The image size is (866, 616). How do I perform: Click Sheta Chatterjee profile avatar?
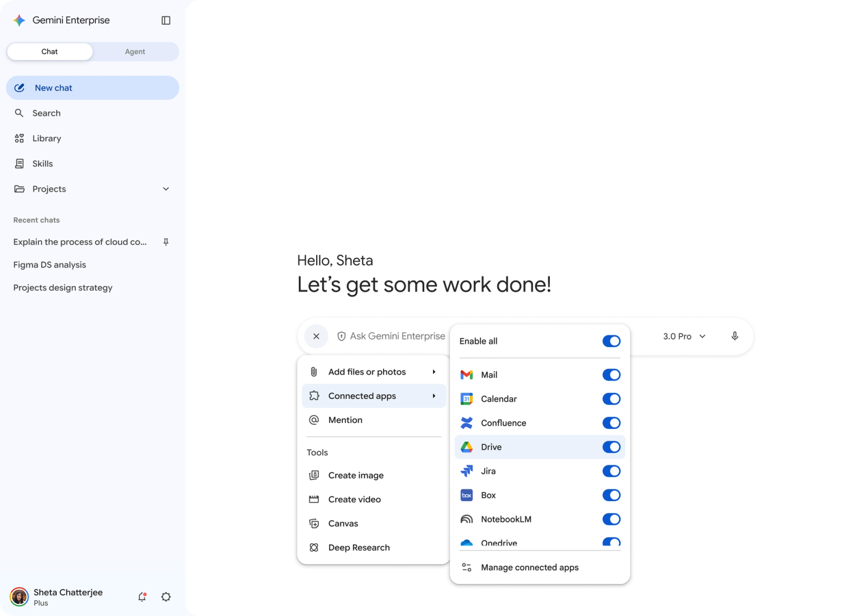(x=19, y=597)
